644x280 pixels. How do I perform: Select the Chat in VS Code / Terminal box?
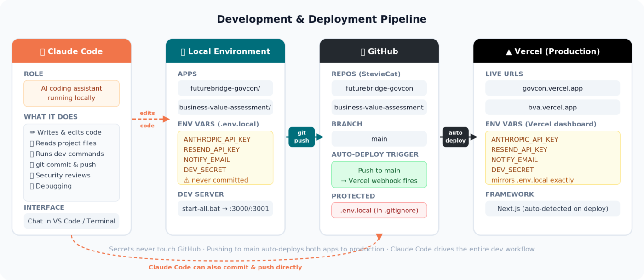pyautogui.click(x=71, y=221)
